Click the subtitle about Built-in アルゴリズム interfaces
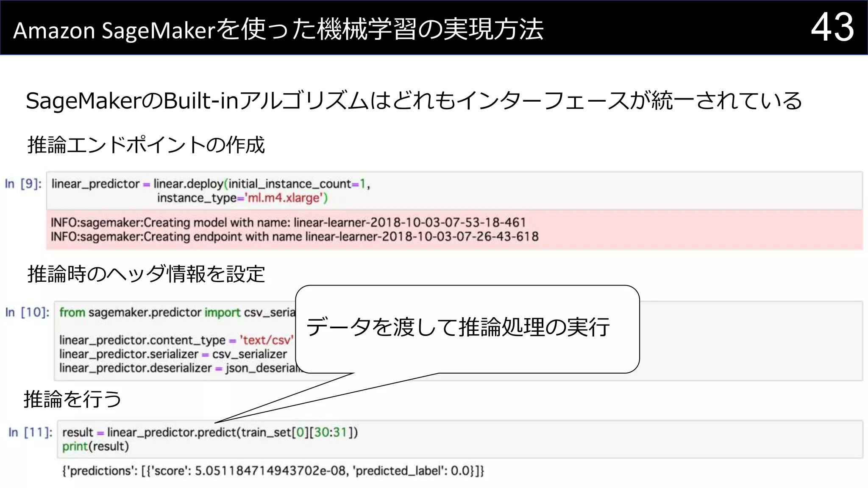This screenshot has height=488, width=868. point(414,101)
